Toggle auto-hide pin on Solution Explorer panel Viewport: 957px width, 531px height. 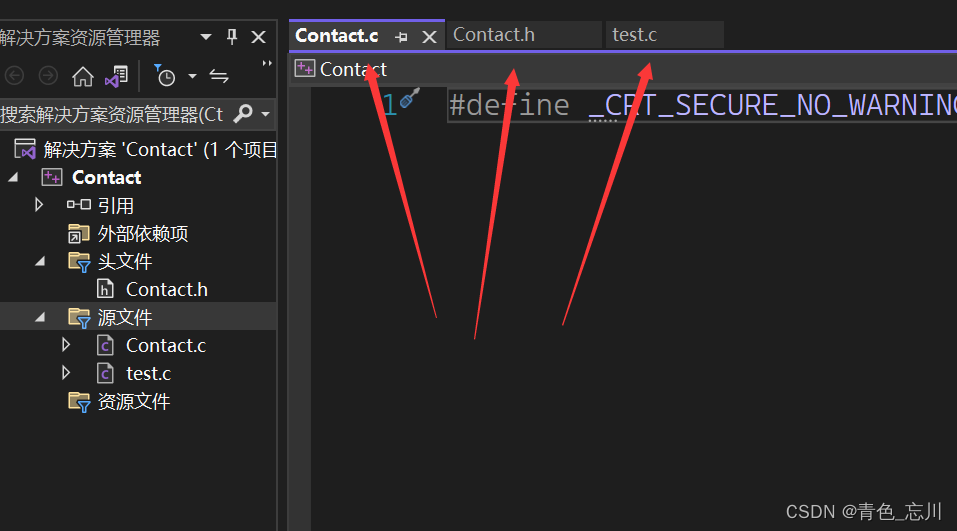tap(232, 37)
